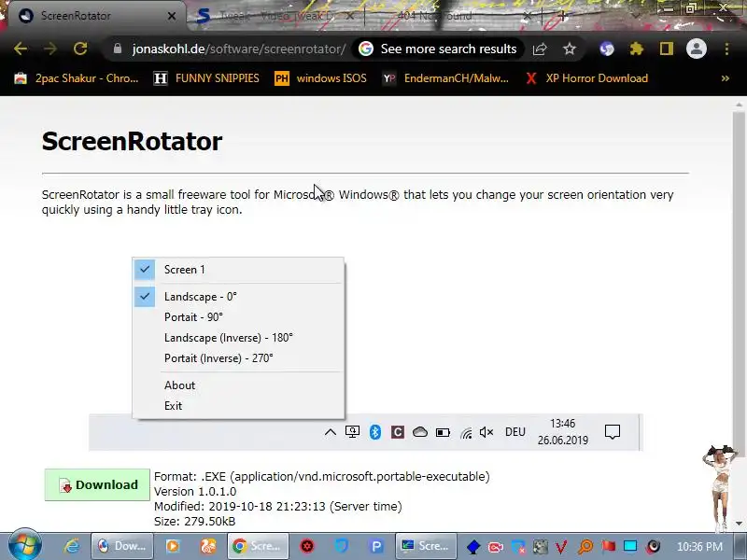Viewport: 747px width, 560px height.
Task: Click the jonaskohl.de address bar
Action: 239,49
